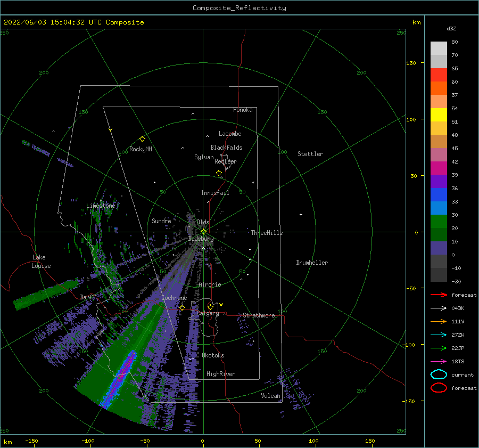The width and height of the screenshot is (479, 448).
Task: Click the 18TS legend label
Action: [x=458, y=362]
